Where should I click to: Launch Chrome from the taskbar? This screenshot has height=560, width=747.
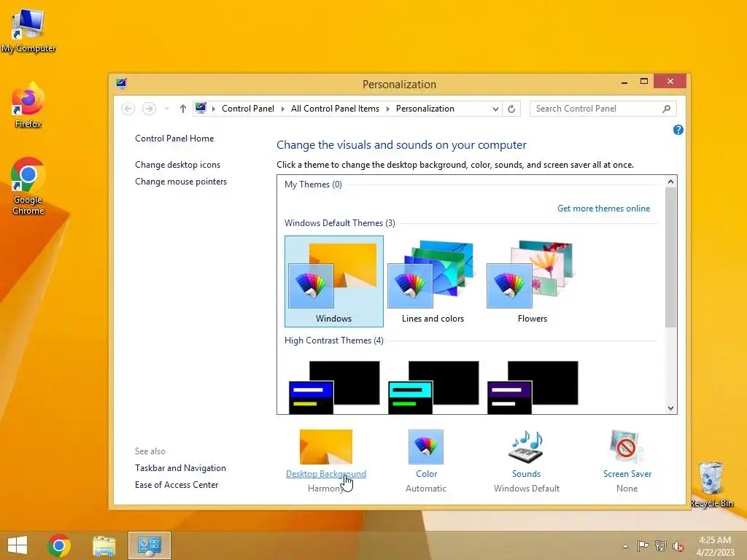click(59, 545)
